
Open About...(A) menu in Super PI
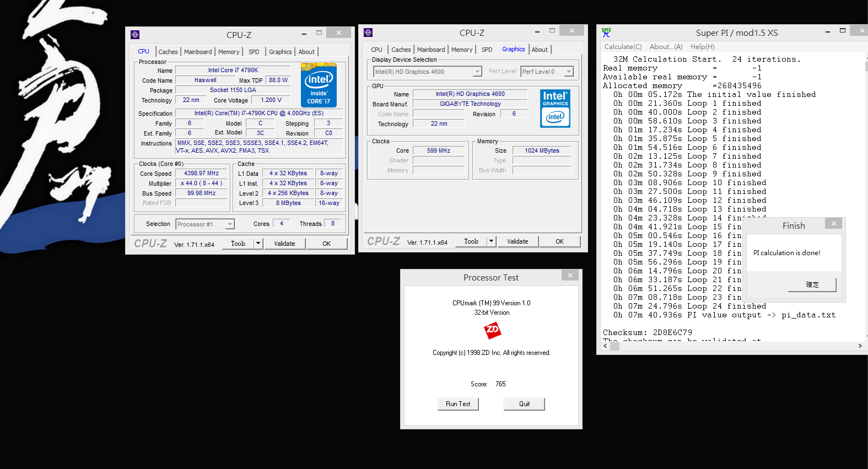click(666, 47)
